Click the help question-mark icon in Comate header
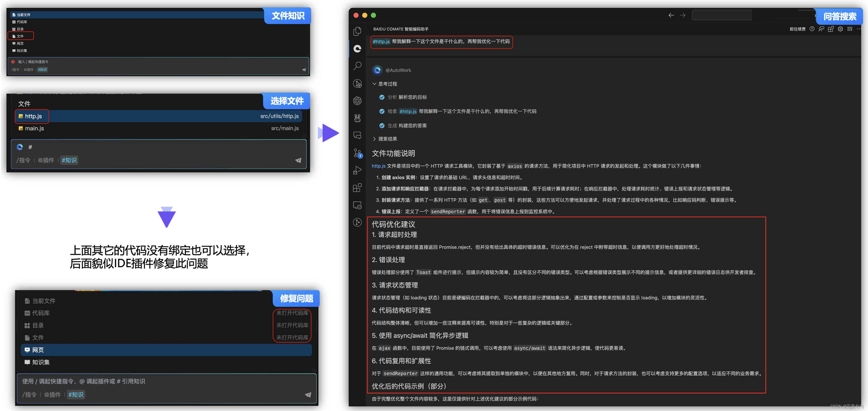The height and width of the screenshot is (411, 868). pyautogui.click(x=812, y=29)
